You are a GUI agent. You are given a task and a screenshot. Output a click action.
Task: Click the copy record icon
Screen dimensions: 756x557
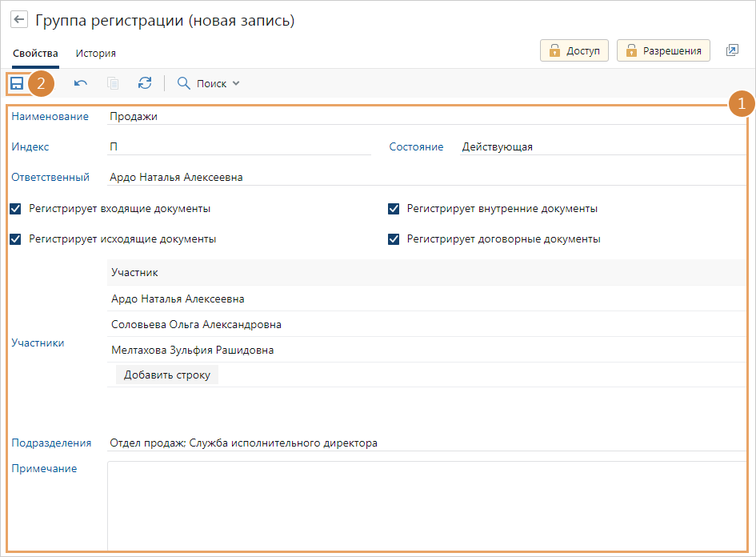pos(113,83)
